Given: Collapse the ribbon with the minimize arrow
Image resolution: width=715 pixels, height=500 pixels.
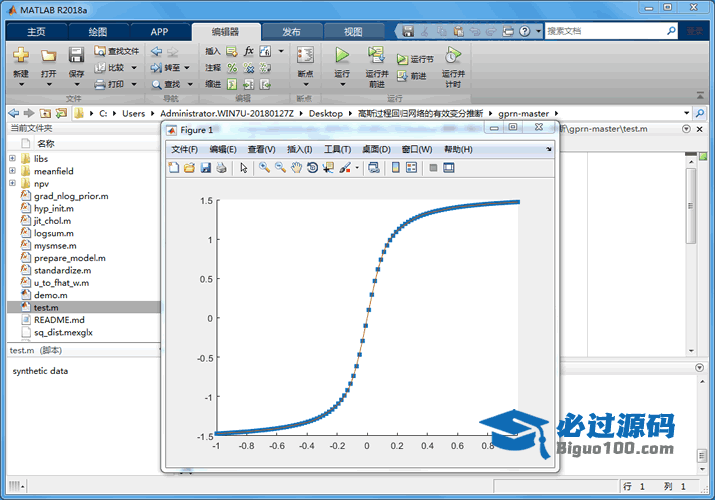Looking at the screenshot, I should (700, 95).
